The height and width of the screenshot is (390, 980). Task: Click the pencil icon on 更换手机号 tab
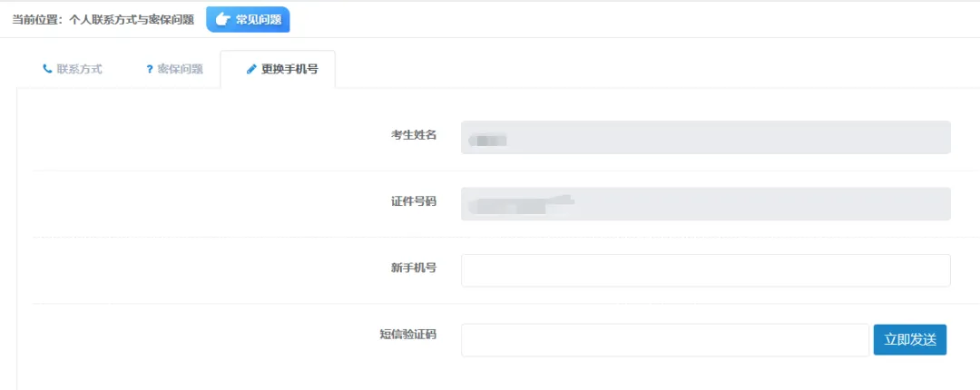[x=251, y=69]
